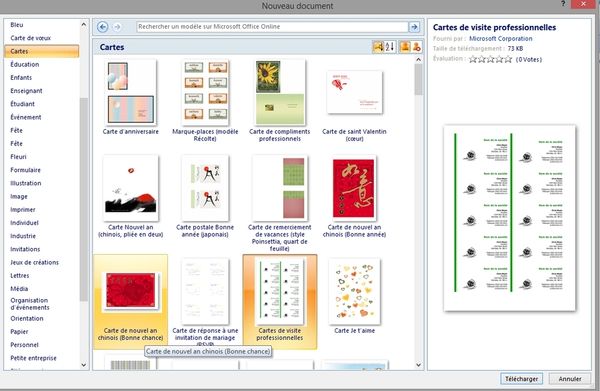Screen dimensions: 600x391
Task: Open the Petite entreprise category
Action: (x=33, y=358)
